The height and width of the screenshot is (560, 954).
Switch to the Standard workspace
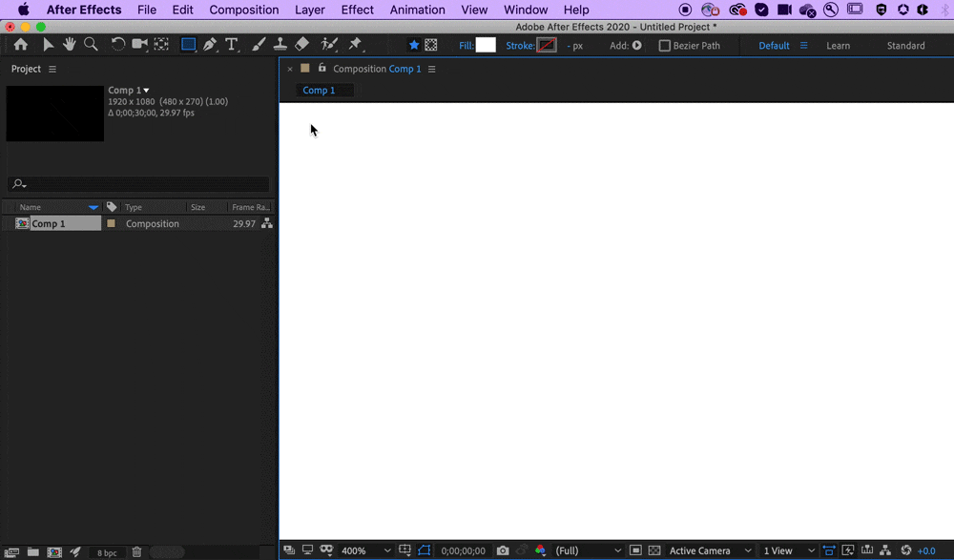(x=905, y=46)
